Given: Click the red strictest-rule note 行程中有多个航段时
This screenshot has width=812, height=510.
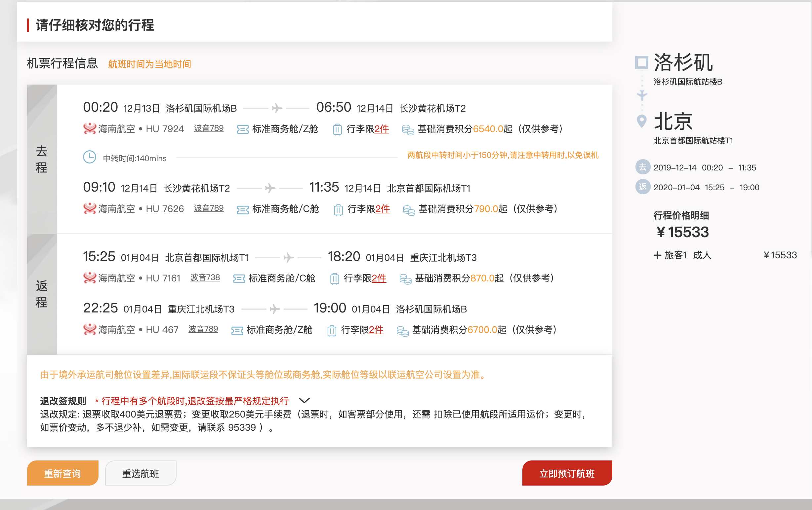Looking at the screenshot, I should coord(191,401).
